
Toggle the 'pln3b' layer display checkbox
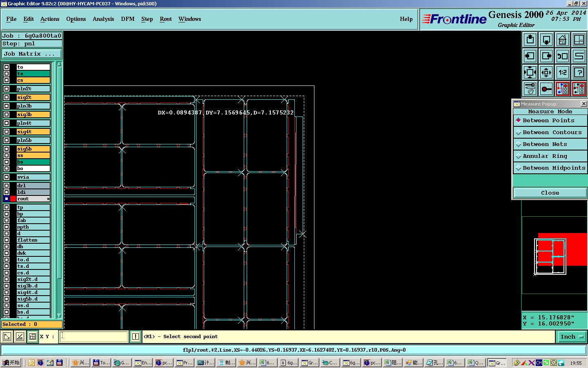(7, 106)
